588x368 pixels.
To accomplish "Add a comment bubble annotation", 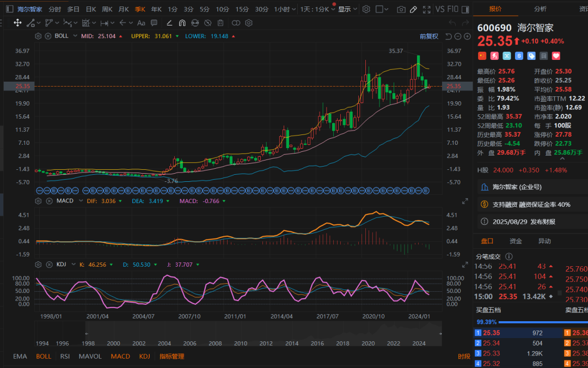I will (x=154, y=23).
